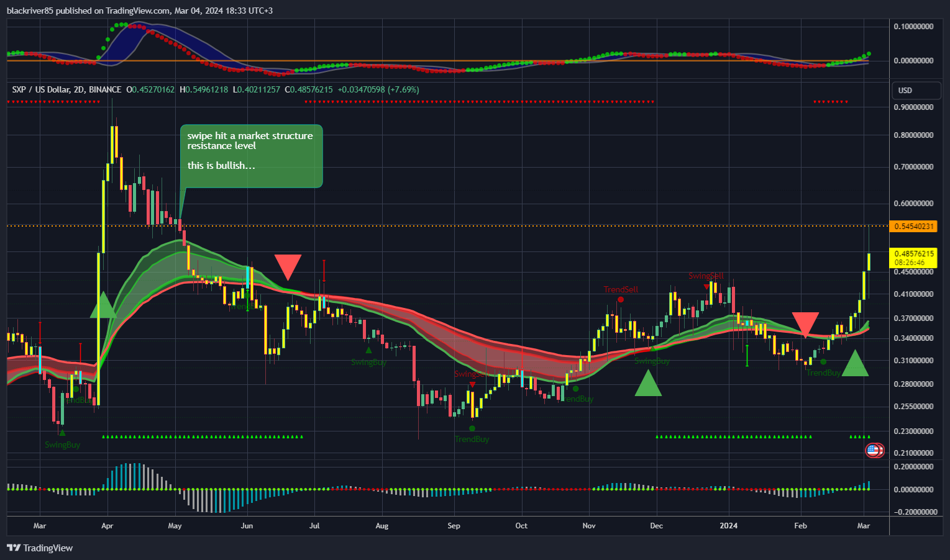The height and width of the screenshot is (560, 950).
Task: Click the SwingBuy label below March low
Action: (62, 445)
